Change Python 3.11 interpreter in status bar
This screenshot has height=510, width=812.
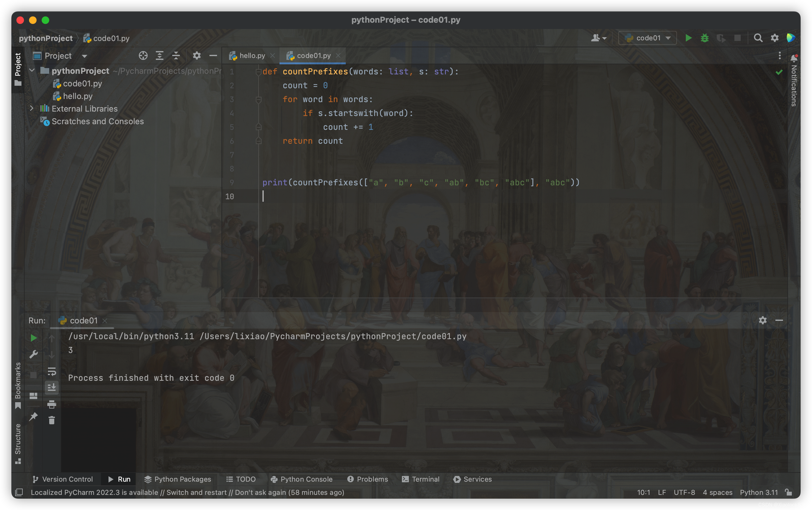pos(758,492)
